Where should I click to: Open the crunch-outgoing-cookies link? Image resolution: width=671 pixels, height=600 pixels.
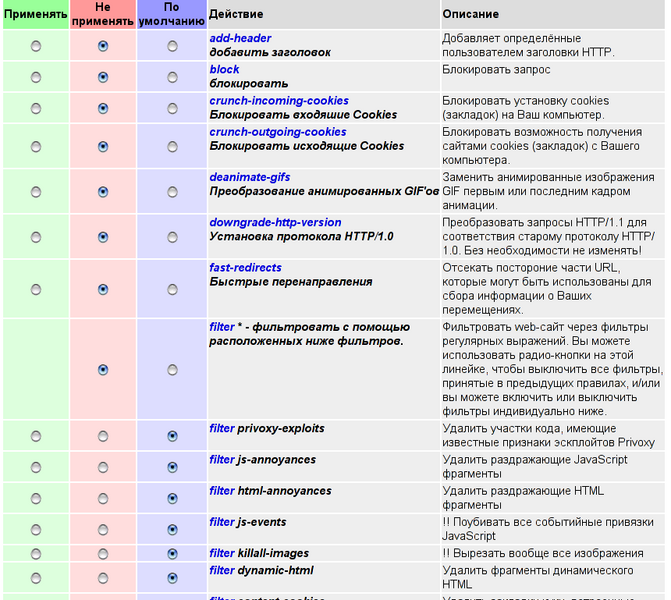click(278, 132)
